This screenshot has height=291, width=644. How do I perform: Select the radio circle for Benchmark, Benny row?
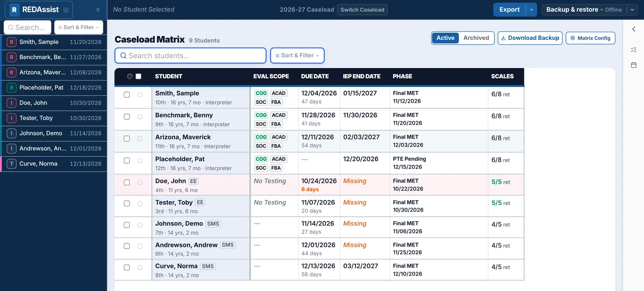coord(140,117)
